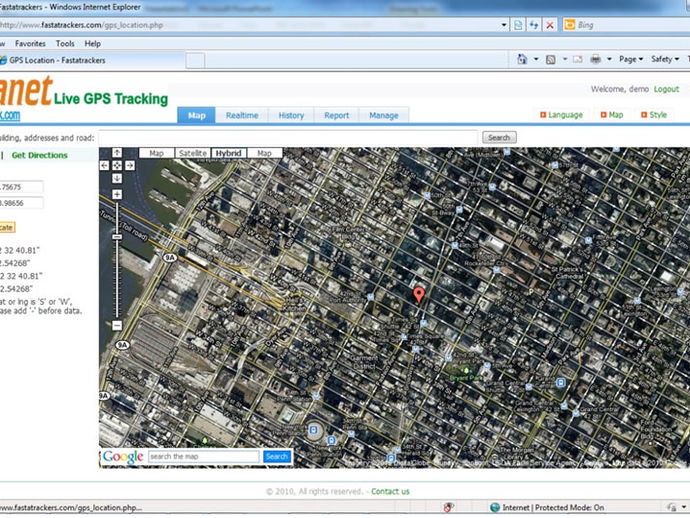The height and width of the screenshot is (518, 690).
Task: Click the Get Directions link
Action: (x=40, y=155)
